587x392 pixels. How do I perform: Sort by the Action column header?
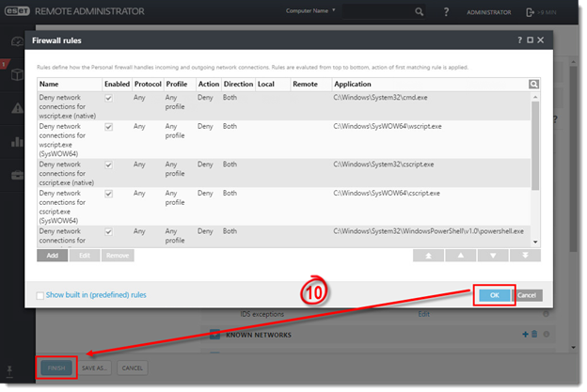pos(209,85)
